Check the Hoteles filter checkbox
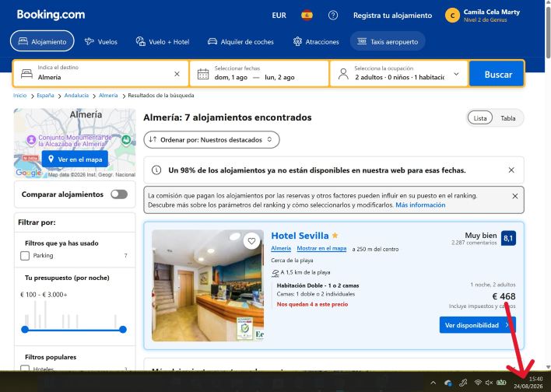The image size is (551, 392). (25, 368)
